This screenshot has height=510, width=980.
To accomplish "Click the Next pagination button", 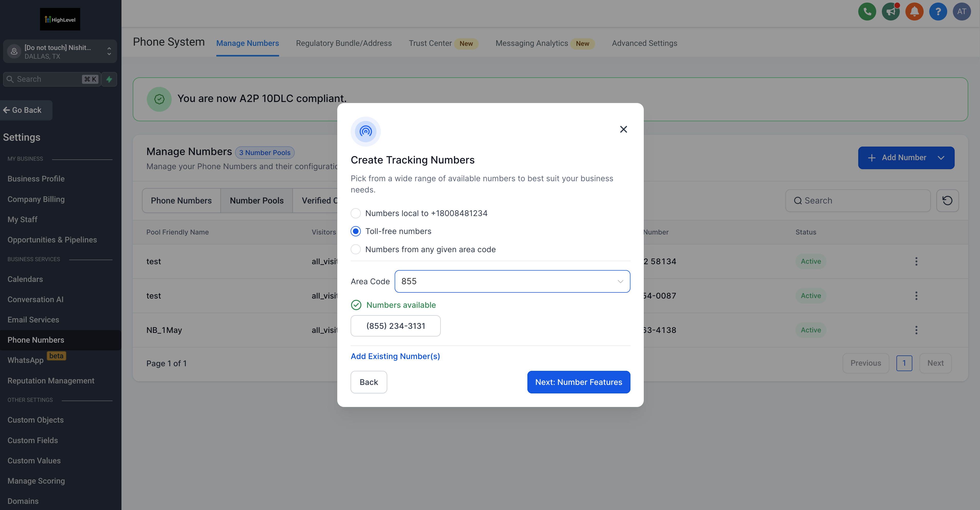I will (x=935, y=363).
